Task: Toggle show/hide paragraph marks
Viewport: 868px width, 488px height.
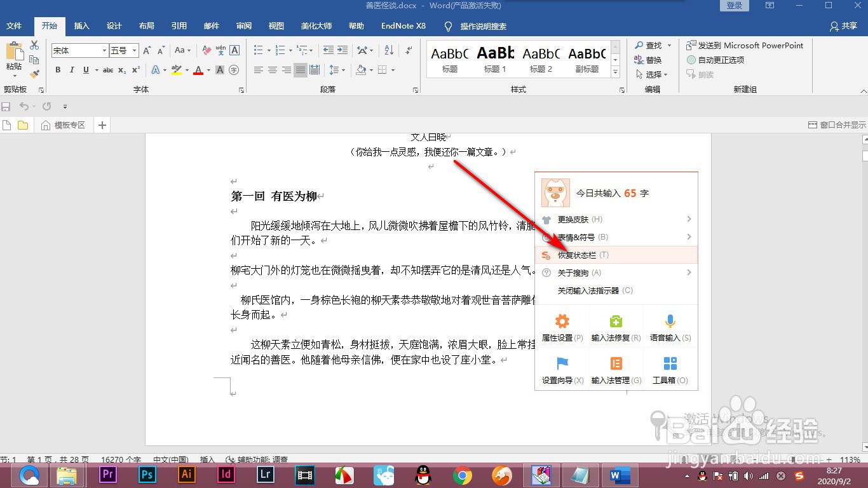Action: (409, 50)
